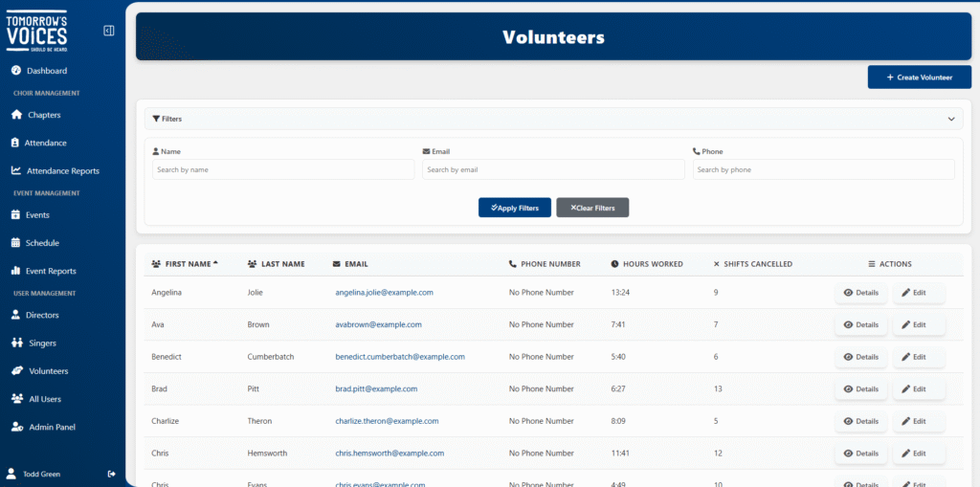Open charlize.theron@example.com email link
This screenshot has height=487, width=980.
coord(387,421)
